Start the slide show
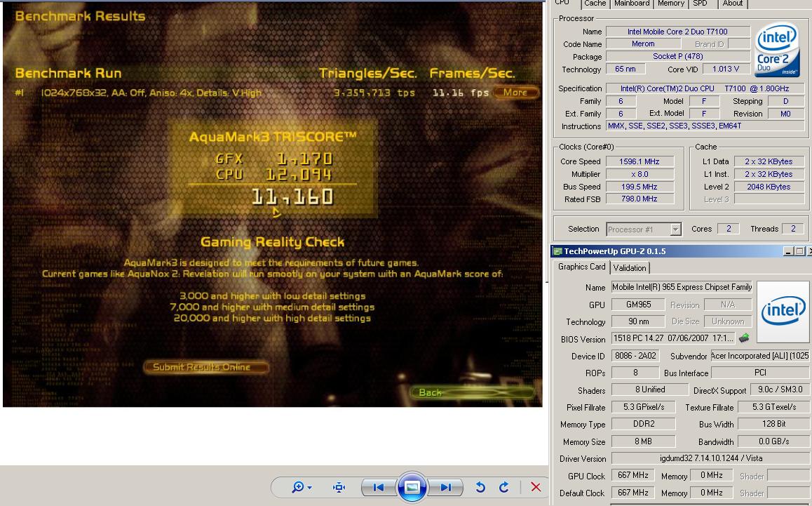The image size is (812, 506). pos(412,487)
